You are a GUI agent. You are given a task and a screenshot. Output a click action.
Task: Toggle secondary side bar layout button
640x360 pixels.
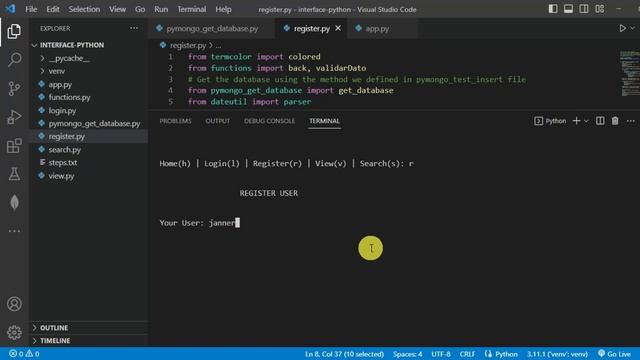coord(584,9)
